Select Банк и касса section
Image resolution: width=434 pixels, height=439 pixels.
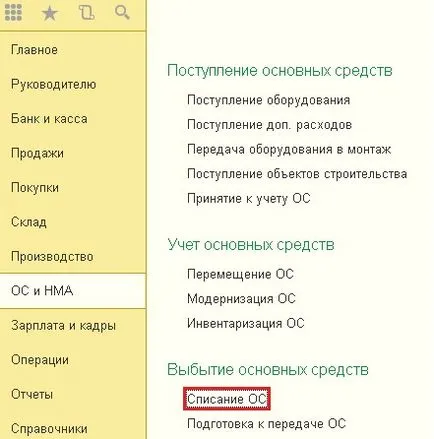pyautogui.click(x=49, y=119)
